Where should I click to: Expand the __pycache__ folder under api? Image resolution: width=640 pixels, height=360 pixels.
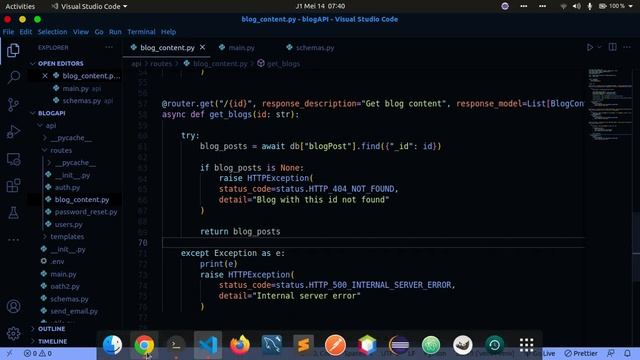coord(44,138)
